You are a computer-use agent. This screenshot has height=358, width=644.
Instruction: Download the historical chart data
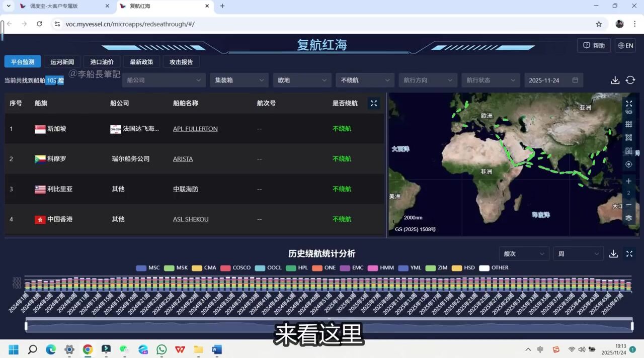click(x=613, y=254)
